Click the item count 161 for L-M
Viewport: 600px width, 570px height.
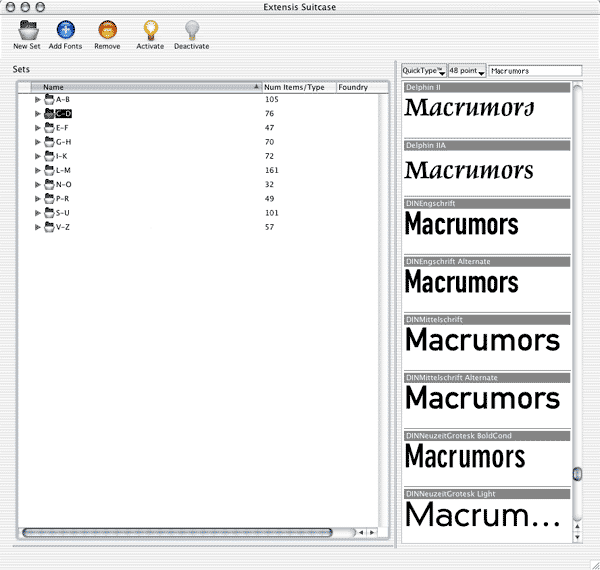pyautogui.click(x=272, y=170)
